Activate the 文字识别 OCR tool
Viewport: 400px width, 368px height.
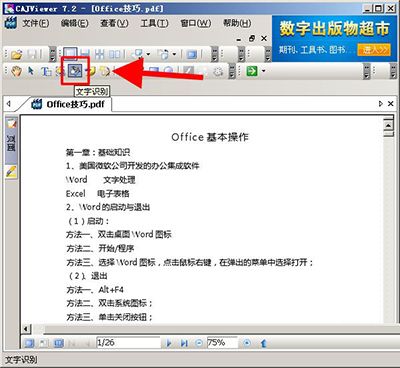click(x=75, y=71)
